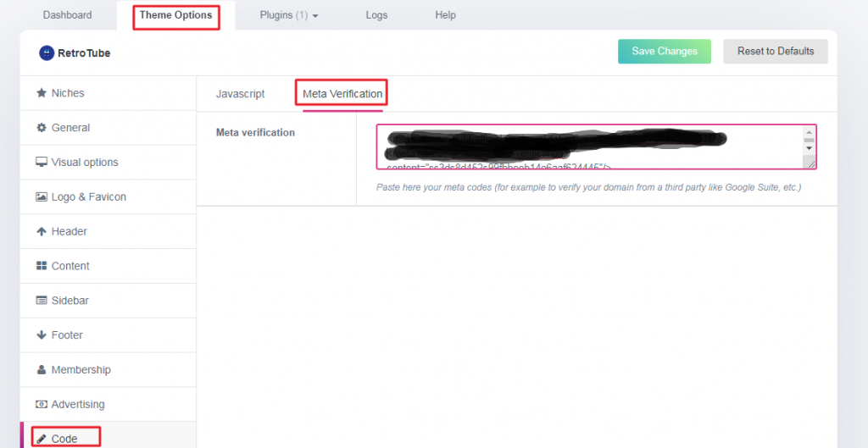Click the Content grid icon
This screenshot has height=448, width=868.
click(41, 266)
